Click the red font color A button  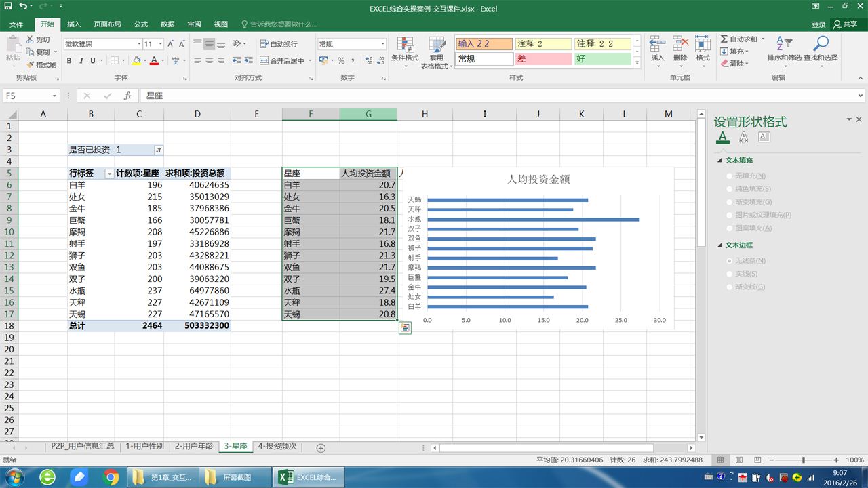(x=154, y=61)
